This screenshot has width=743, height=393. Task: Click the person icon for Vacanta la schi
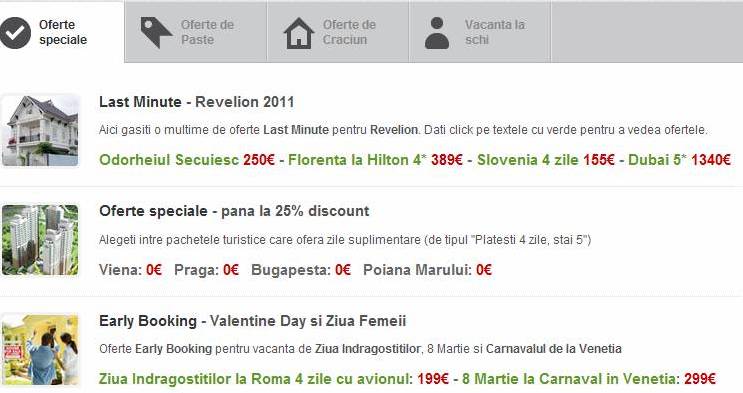tap(437, 33)
